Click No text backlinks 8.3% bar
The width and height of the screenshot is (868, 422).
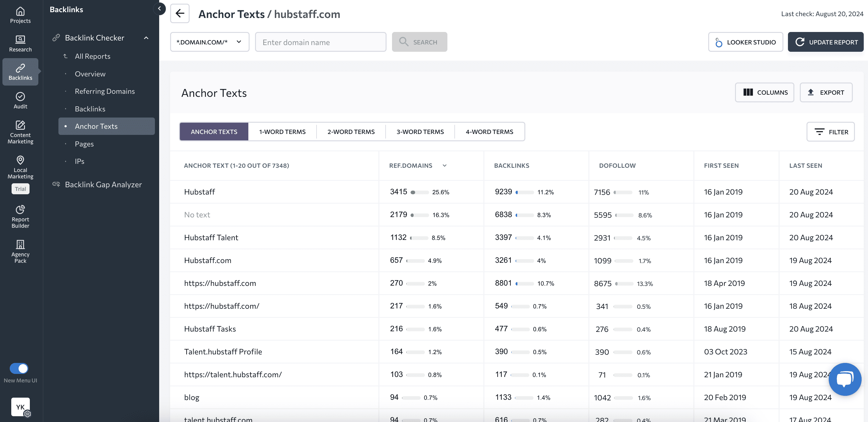pos(524,215)
